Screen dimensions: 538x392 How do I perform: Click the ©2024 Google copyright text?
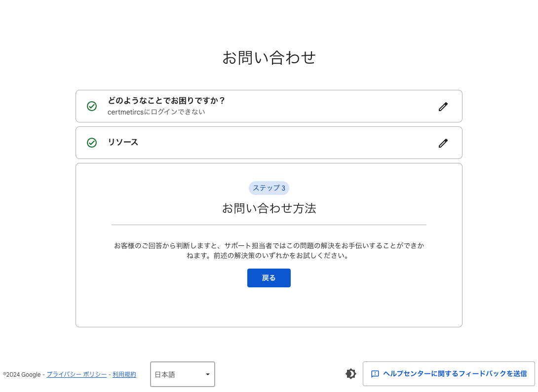click(22, 375)
